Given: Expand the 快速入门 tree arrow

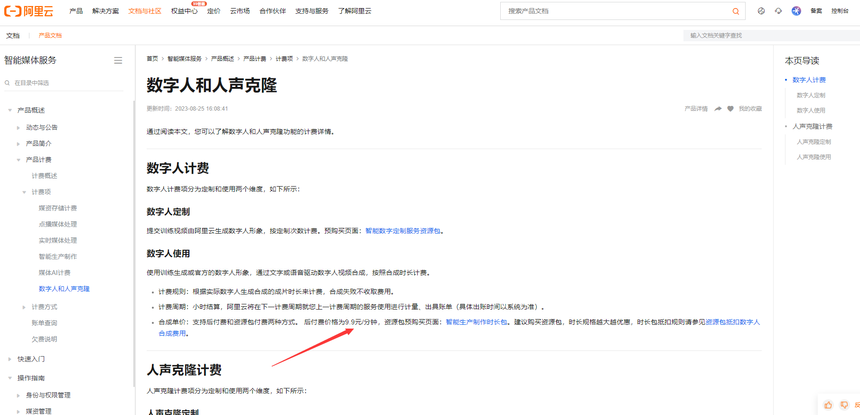Looking at the screenshot, I should [9, 359].
